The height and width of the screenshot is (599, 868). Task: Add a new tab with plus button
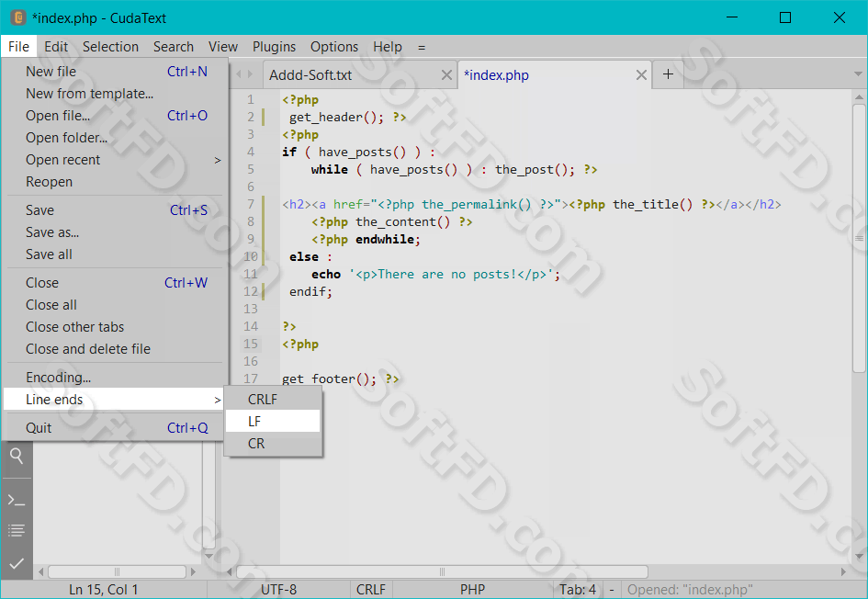pos(668,74)
